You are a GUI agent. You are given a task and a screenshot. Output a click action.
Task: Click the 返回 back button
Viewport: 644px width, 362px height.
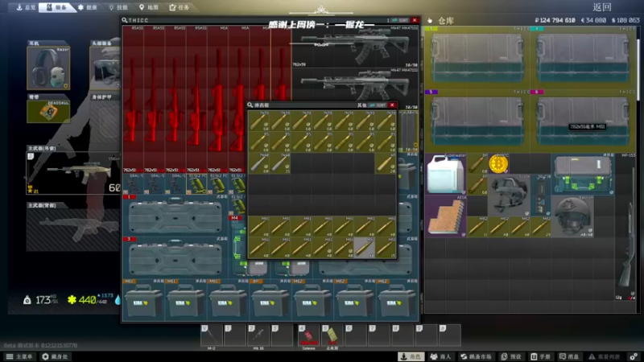point(602,7)
